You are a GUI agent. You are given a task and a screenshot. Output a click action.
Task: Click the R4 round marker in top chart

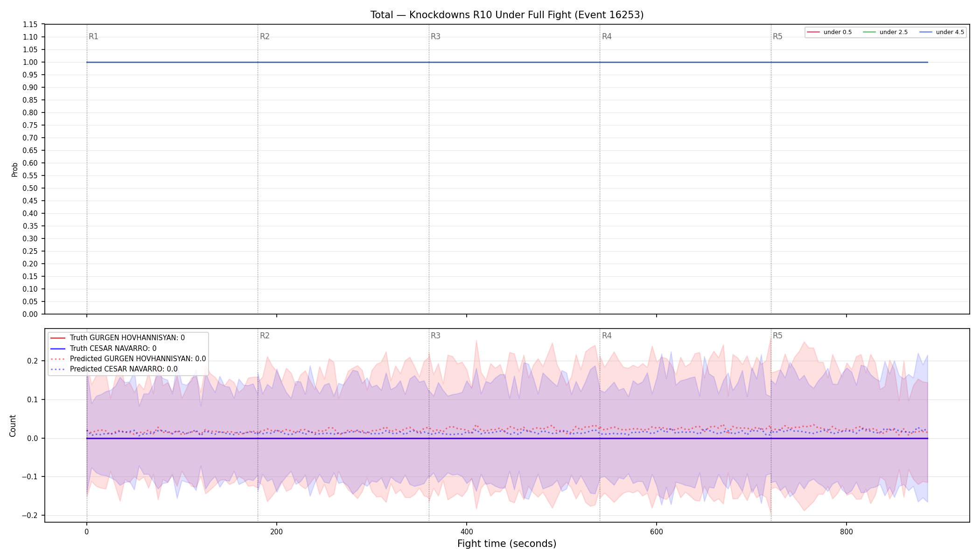click(607, 36)
